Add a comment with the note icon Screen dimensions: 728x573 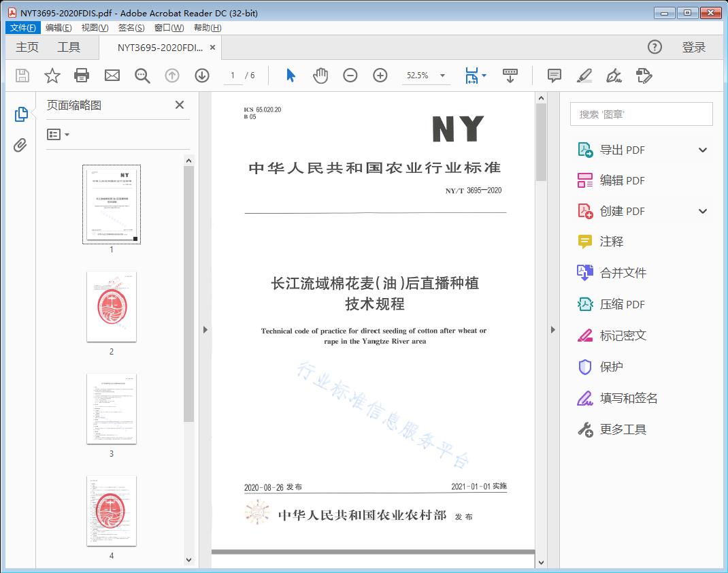coord(555,76)
